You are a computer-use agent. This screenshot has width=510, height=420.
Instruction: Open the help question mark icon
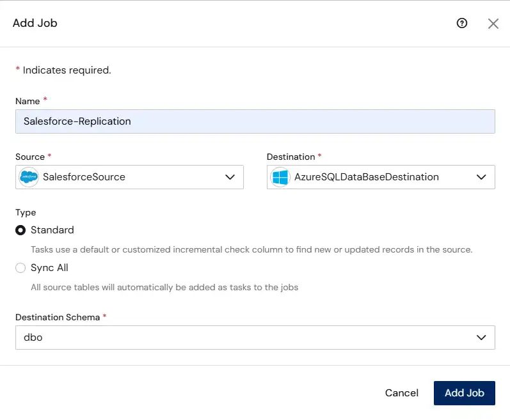[461, 23]
